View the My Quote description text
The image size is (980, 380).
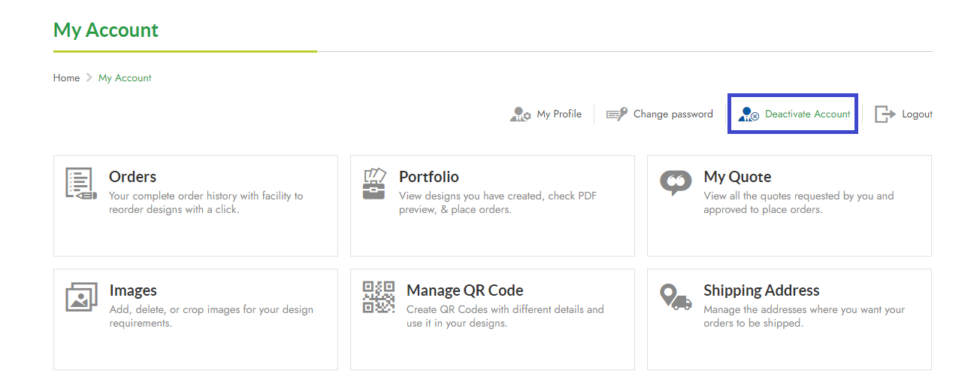pyautogui.click(x=798, y=202)
